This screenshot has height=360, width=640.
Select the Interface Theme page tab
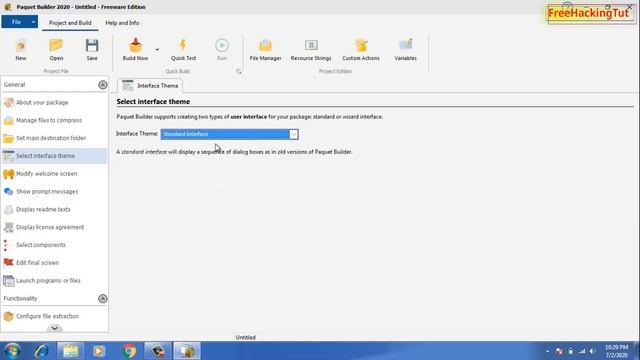point(150,86)
